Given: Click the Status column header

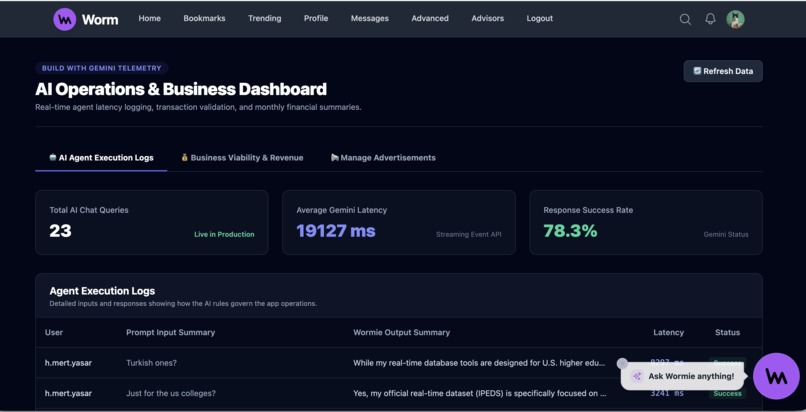Looking at the screenshot, I should [x=727, y=332].
